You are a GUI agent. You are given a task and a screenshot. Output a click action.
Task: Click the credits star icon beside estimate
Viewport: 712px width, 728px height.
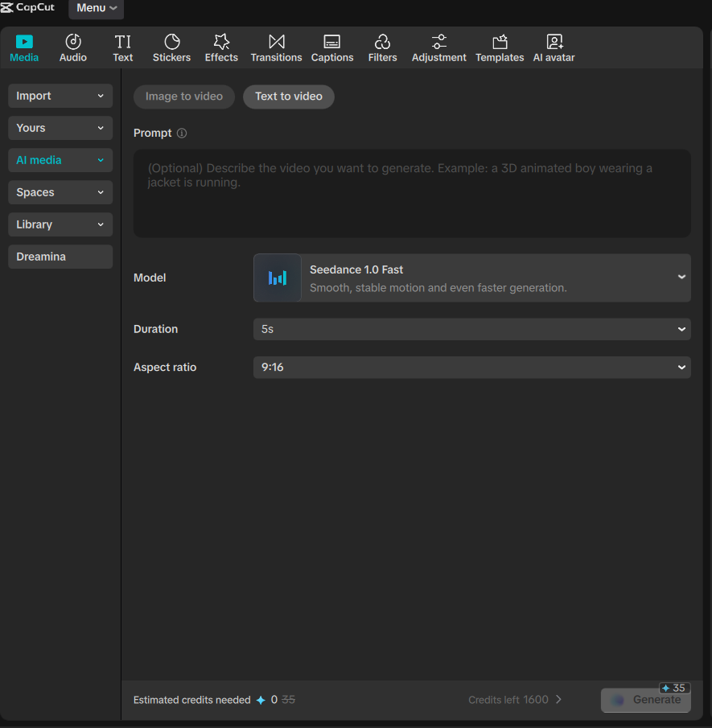[261, 700]
